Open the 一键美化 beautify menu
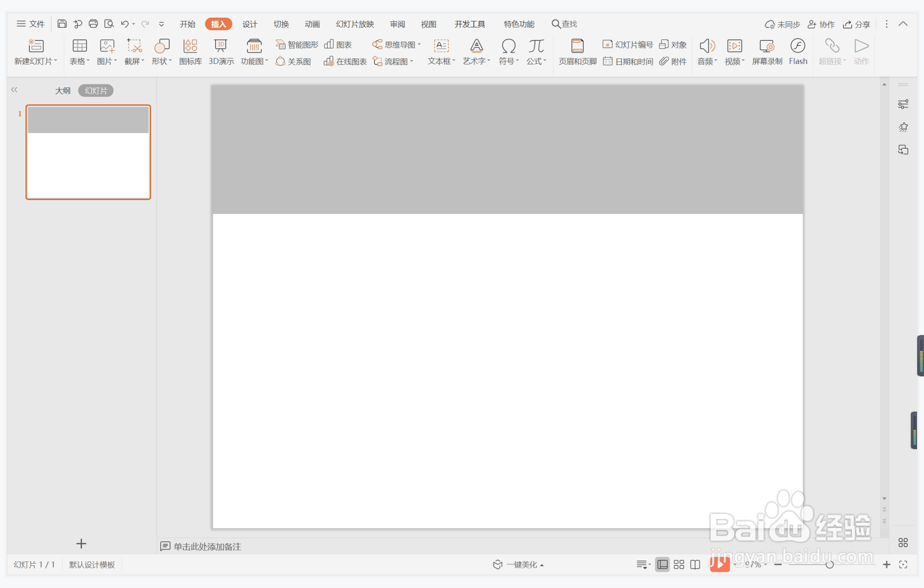 tap(519, 564)
